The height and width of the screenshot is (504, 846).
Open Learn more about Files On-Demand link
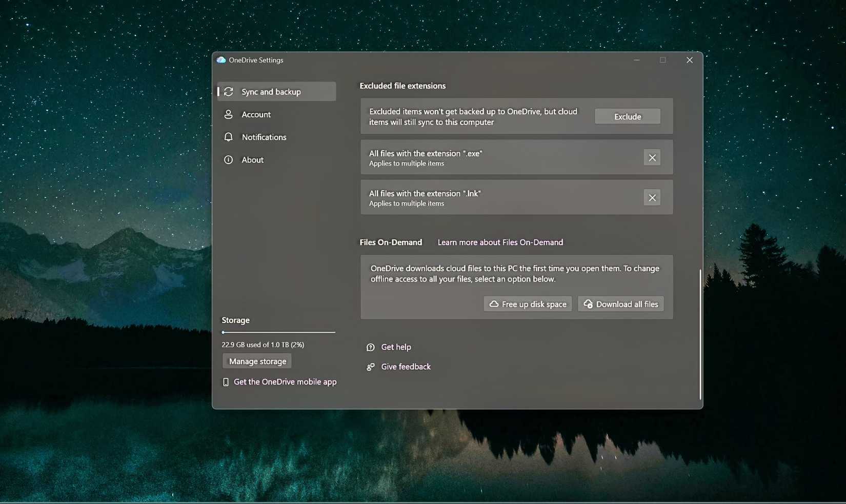[x=500, y=242]
